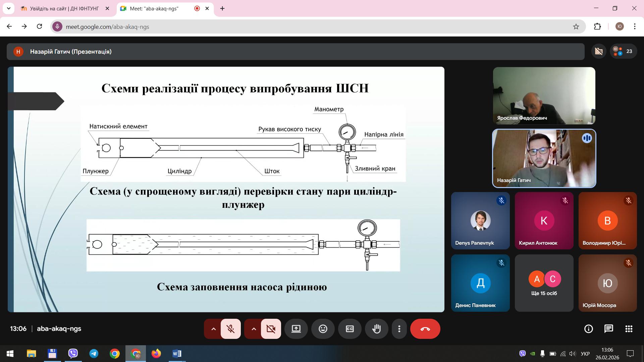The width and height of the screenshot is (644, 362).
Task: Open the chat panel icon
Action: click(608, 329)
